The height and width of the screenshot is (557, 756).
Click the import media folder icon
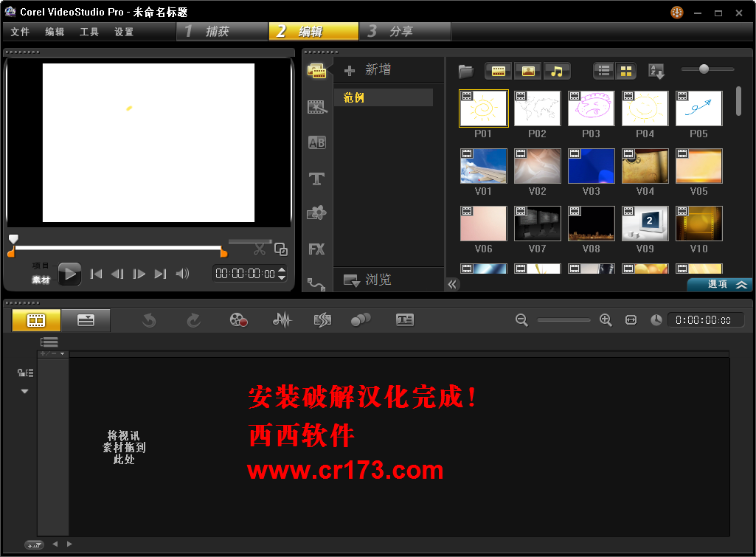465,71
